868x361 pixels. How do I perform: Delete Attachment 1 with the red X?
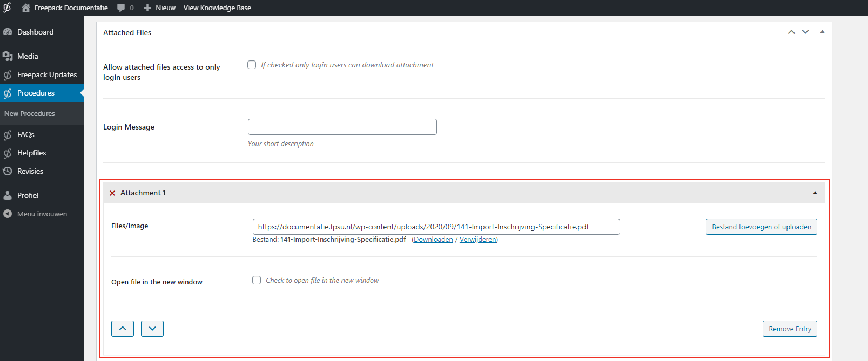pos(112,193)
